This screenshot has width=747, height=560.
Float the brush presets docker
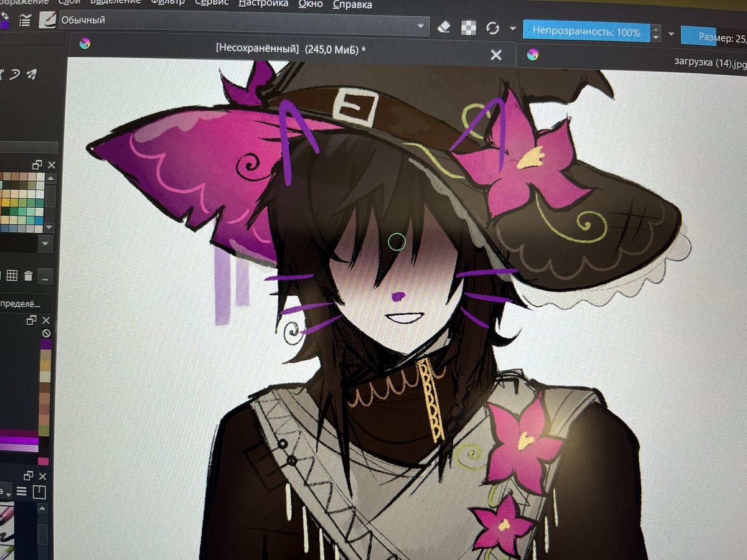pos(29,476)
